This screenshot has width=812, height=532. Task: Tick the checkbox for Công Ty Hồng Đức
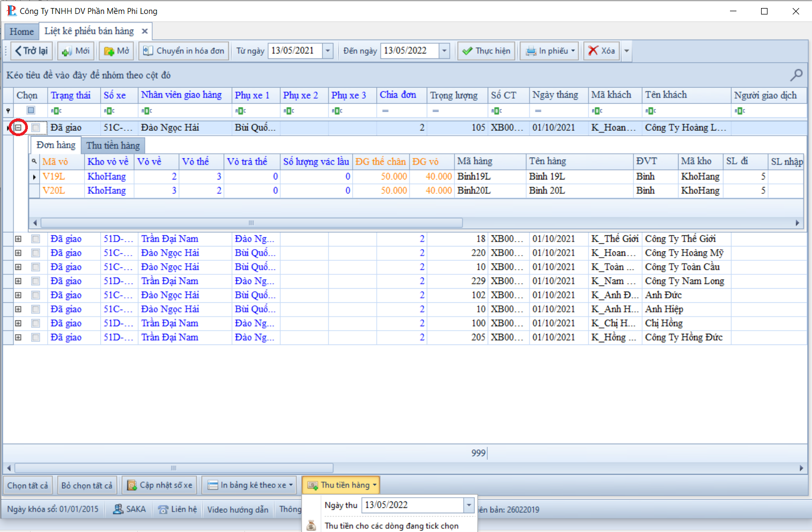coord(36,338)
